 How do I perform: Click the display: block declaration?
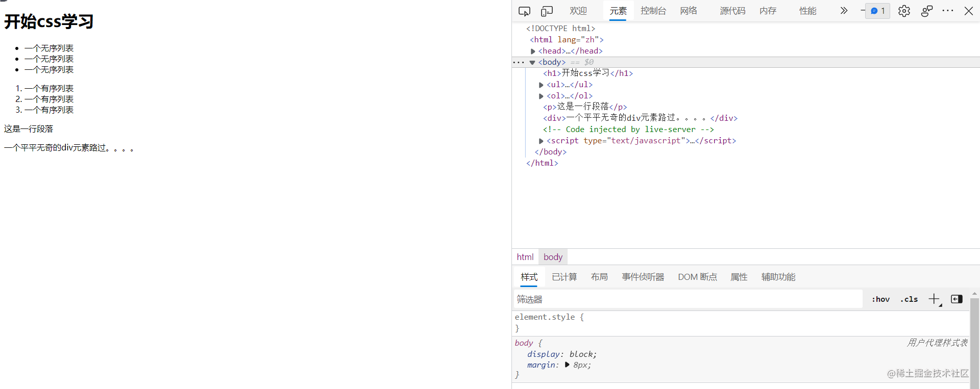pyautogui.click(x=562, y=354)
